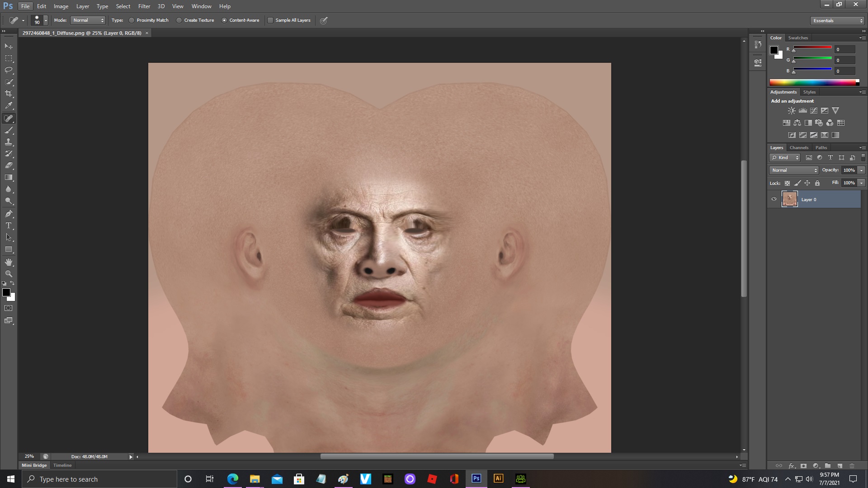The width and height of the screenshot is (868, 488).
Task: Select the Move tool
Action: click(x=9, y=47)
